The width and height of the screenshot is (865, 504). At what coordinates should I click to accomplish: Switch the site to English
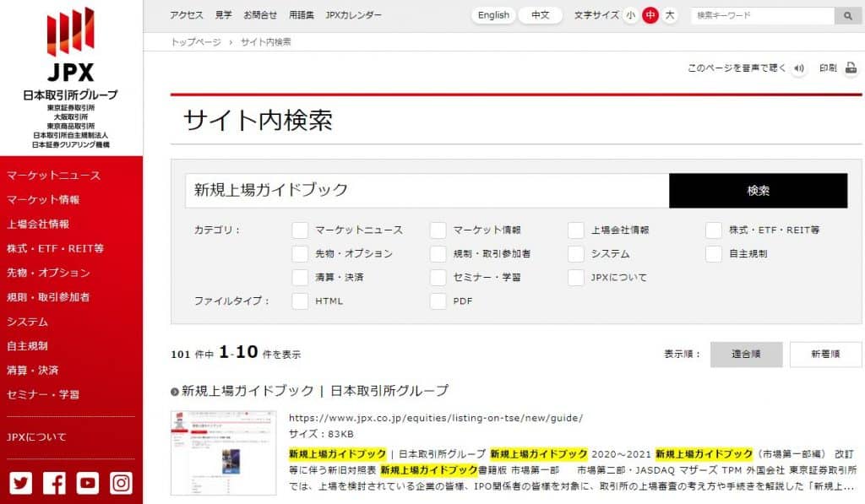pyautogui.click(x=493, y=15)
